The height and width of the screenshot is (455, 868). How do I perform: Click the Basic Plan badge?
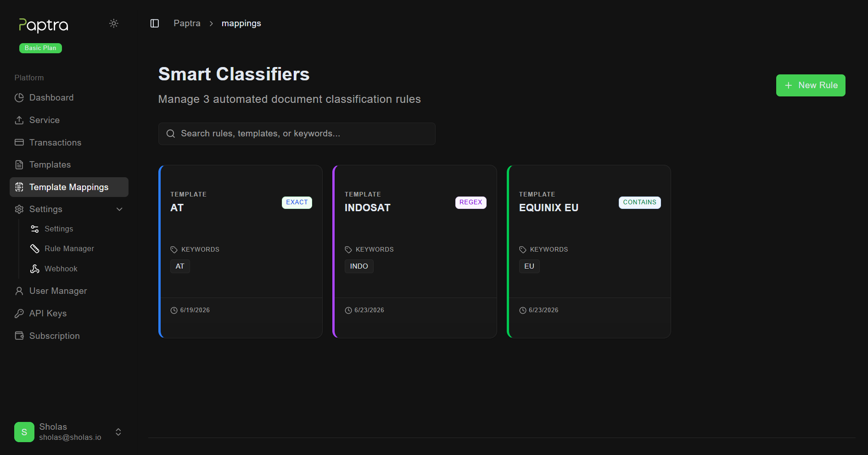[x=40, y=48]
